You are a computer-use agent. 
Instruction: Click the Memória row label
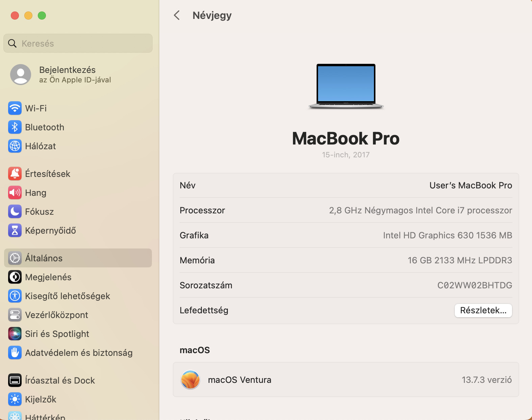(x=197, y=260)
